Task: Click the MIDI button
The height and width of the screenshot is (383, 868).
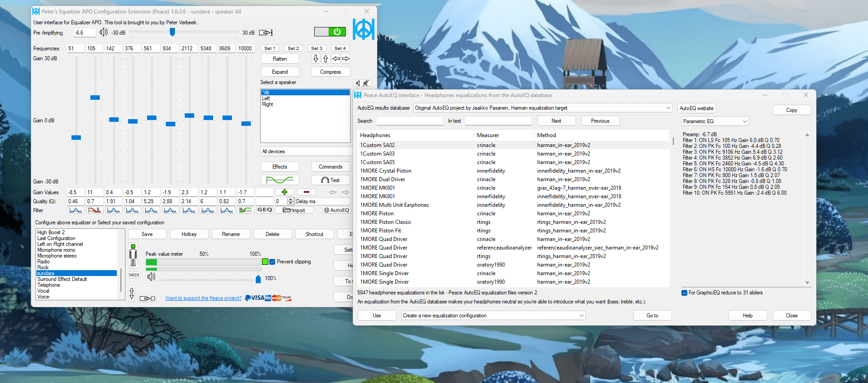Action: click(x=134, y=275)
